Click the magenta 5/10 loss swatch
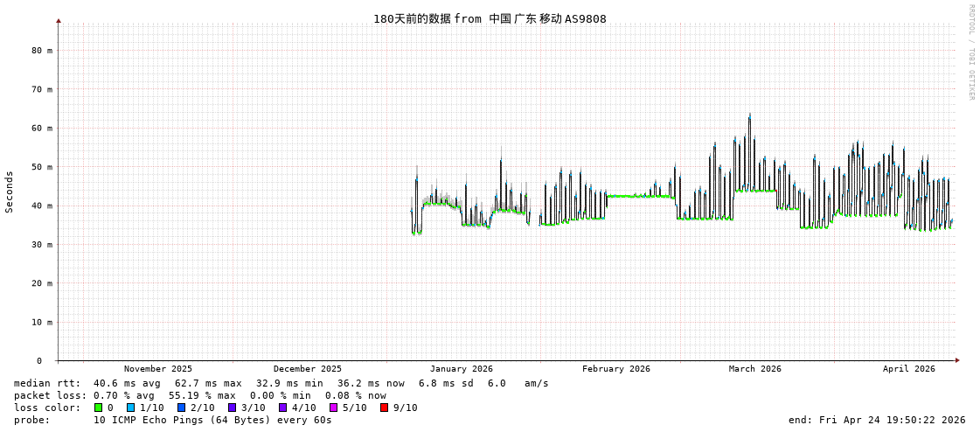This screenshot has height=432, width=980. point(333,408)
